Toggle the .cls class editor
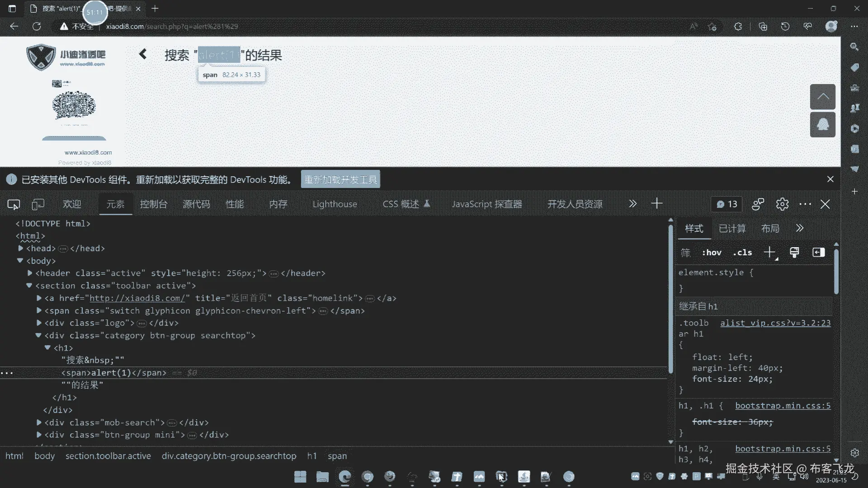Image resolution: width=868 pixels, height=488 pixels. point(742,253)
